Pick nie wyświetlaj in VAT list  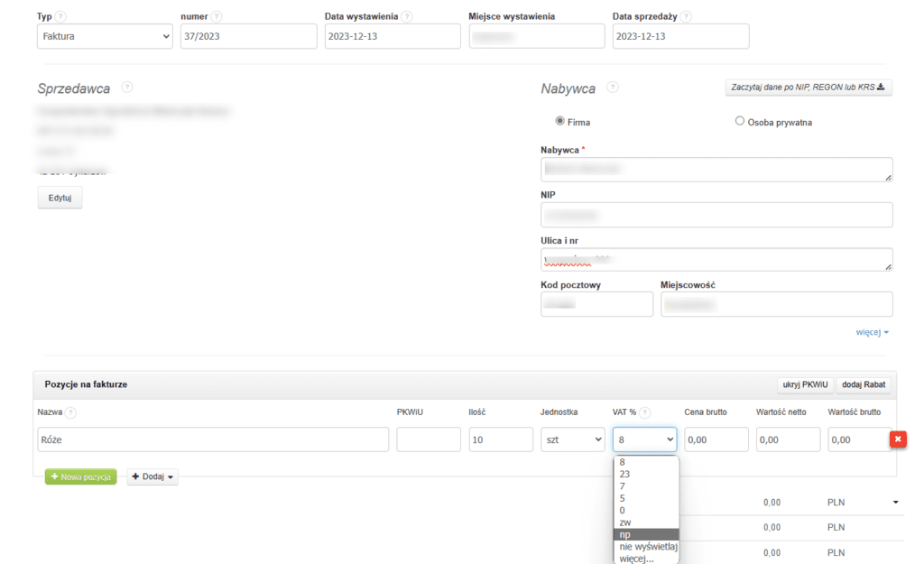coord(648,547)
